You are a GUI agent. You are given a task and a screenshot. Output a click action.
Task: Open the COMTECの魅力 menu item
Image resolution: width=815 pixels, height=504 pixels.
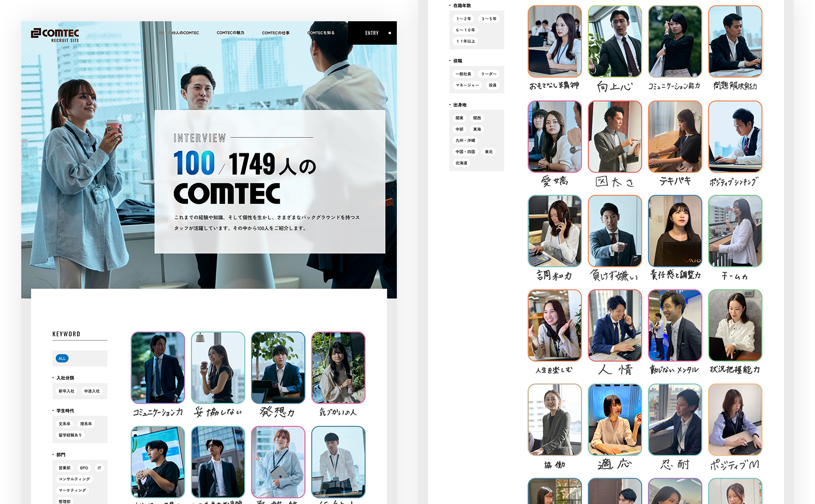230,33
